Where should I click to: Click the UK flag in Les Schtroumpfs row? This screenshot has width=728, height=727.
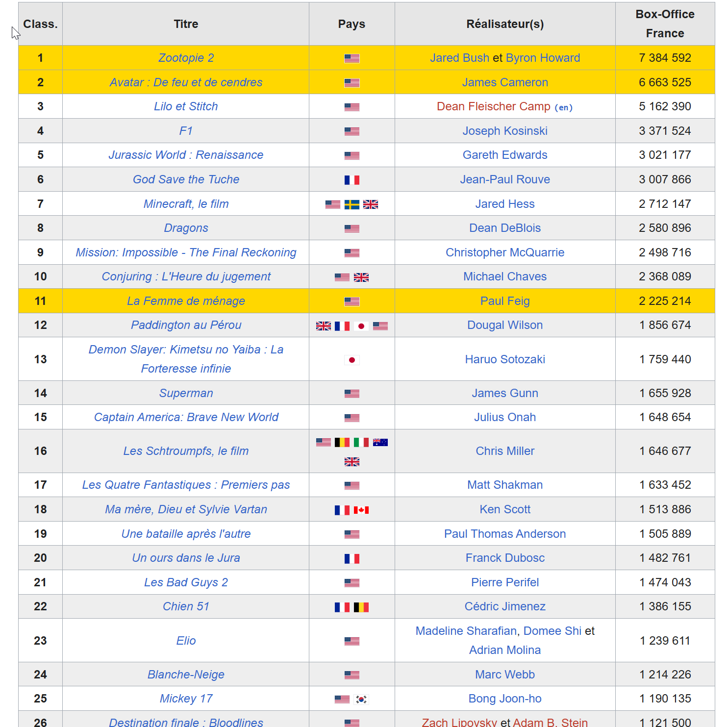tap(351, 462)
